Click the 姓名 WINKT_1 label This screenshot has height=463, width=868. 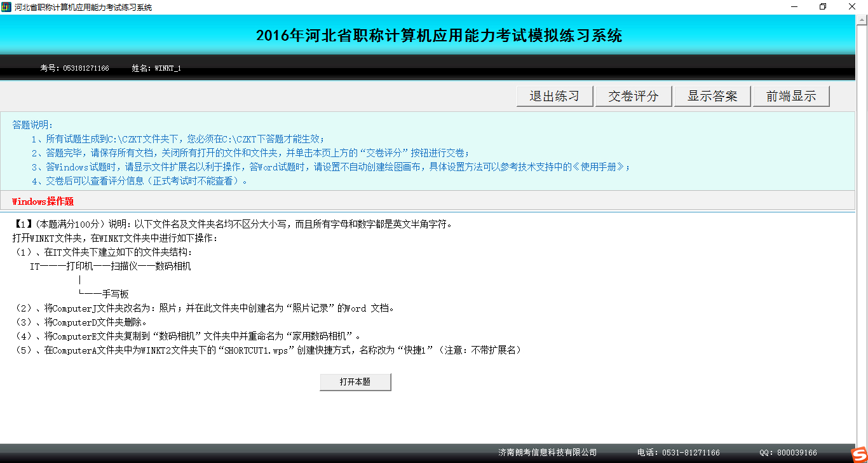[x=156, y=68]
